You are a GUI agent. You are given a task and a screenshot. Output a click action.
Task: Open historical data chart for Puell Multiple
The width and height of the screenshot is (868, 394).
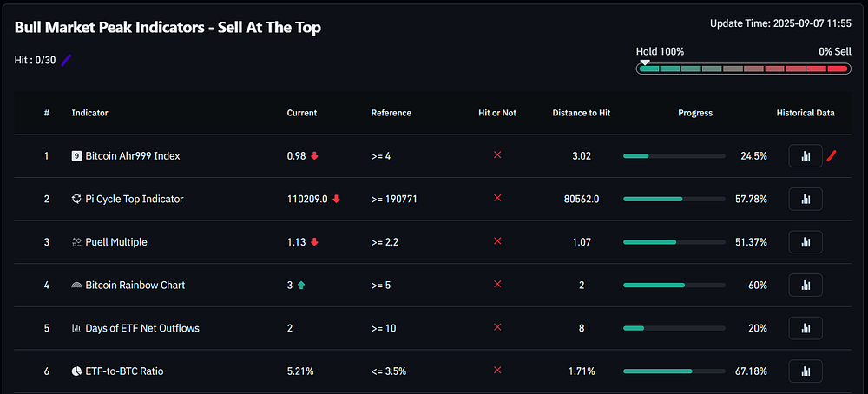806,242
